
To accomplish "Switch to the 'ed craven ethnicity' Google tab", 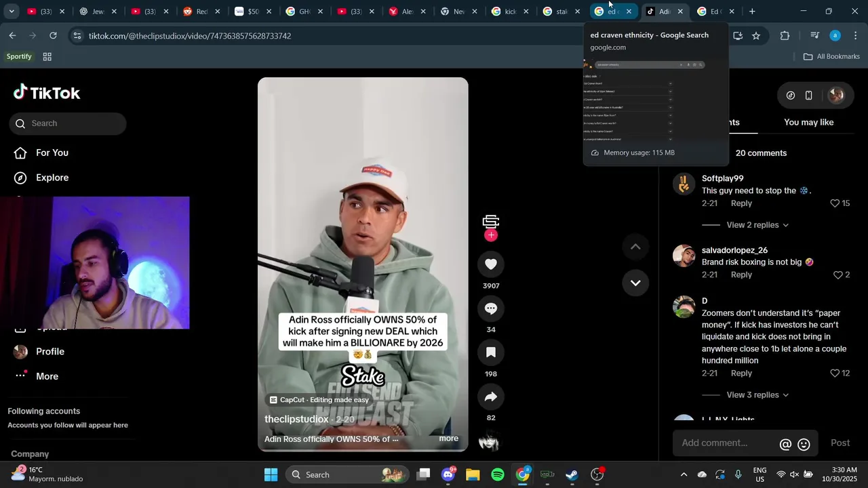I will (x=613, y=12).
